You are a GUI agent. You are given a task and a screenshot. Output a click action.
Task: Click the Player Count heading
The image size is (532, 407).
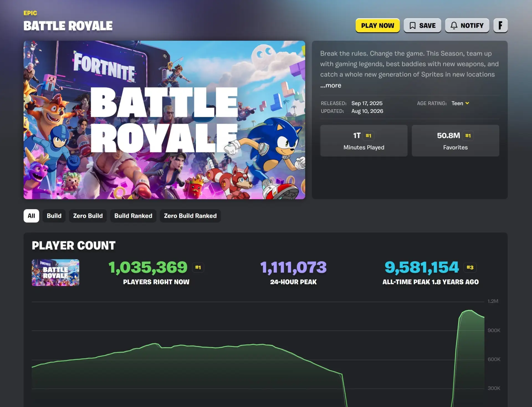(74, 245)
